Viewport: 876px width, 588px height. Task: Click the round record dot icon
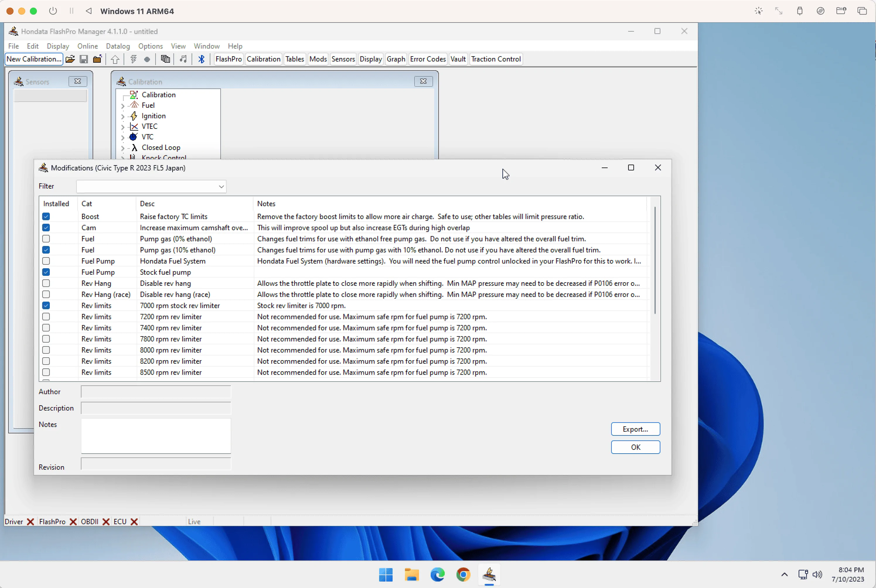tap(147, 59)
